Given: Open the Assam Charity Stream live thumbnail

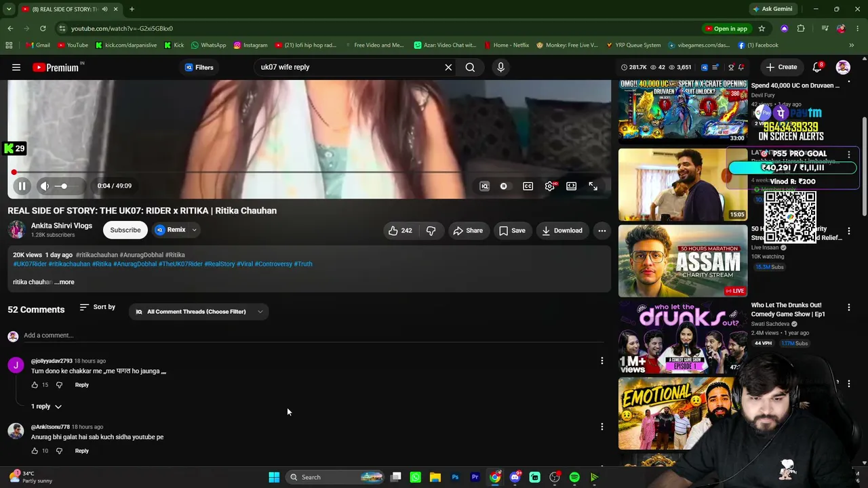Looking at the screenshot, I should [683, 261].
